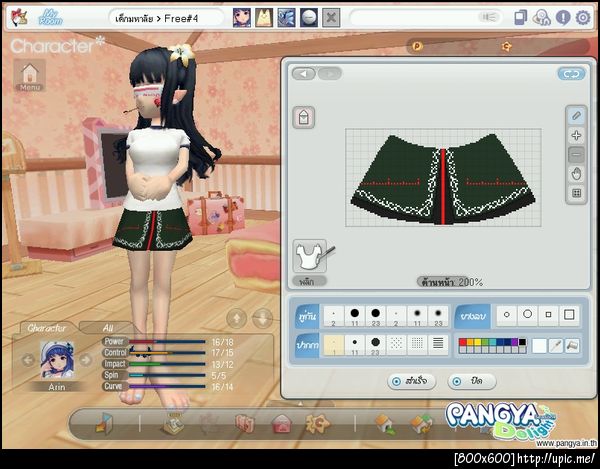Click the blue wings icon in top bar
This screenshot has height=469, width=600.
(x=286, y=18)
